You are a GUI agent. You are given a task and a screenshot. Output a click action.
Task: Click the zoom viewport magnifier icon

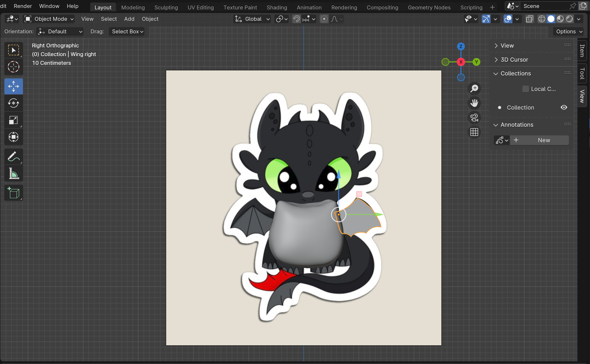click(x=474, y=88)
